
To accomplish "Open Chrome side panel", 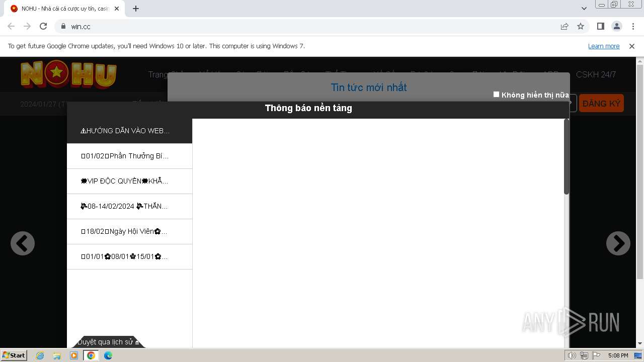I will click(x=600, y=26).
